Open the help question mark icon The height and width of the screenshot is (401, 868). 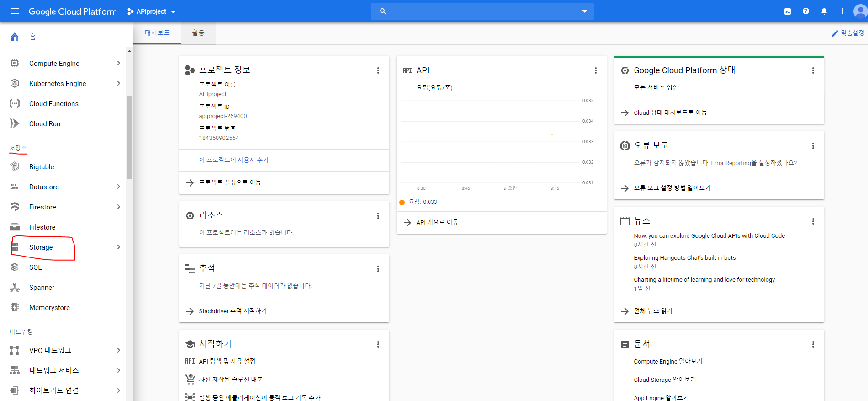point(806,11)
